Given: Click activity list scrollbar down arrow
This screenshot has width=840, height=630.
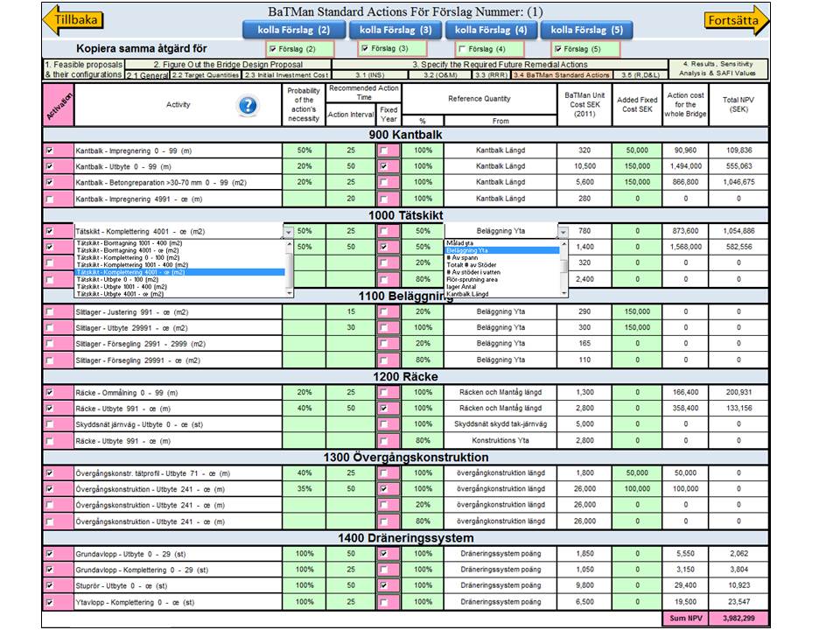Looking at the screenshot, I should pos(290,293).
